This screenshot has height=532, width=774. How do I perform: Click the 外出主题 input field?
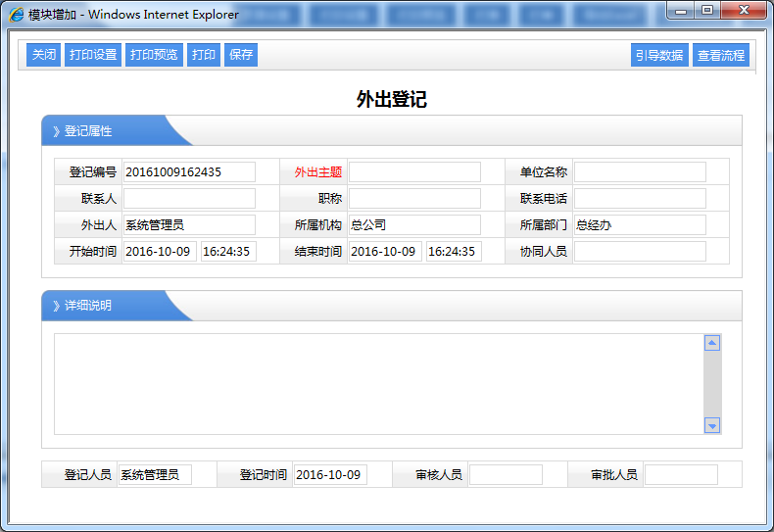[414, 172]
